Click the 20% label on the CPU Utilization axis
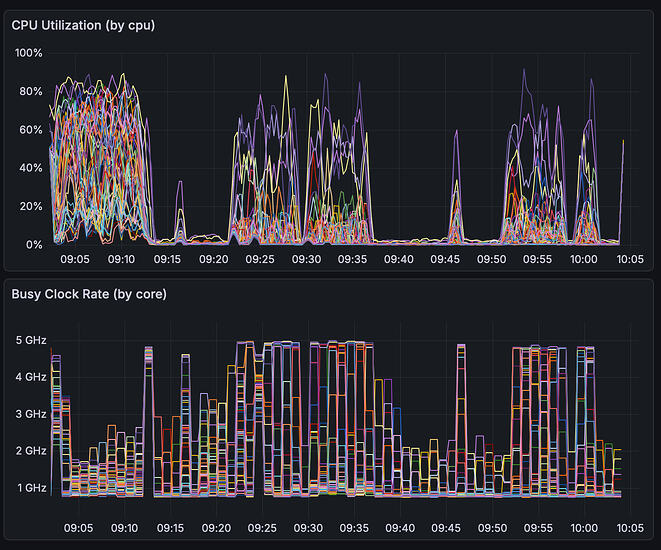Viewport: 661px width, 550px height. click(31, 206)
